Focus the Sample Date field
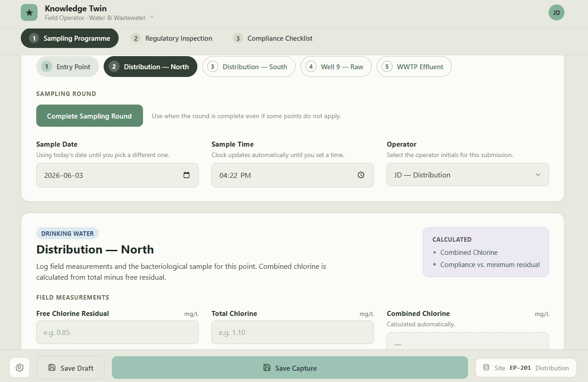The height and width of the screenshot is (382, 588). (x=117, y=175)
